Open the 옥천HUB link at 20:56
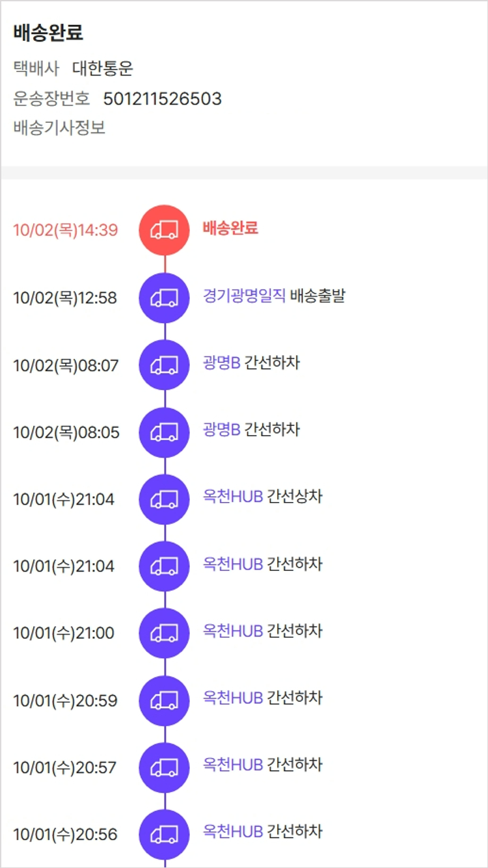The image size is (488, 868). coord(233,832)
